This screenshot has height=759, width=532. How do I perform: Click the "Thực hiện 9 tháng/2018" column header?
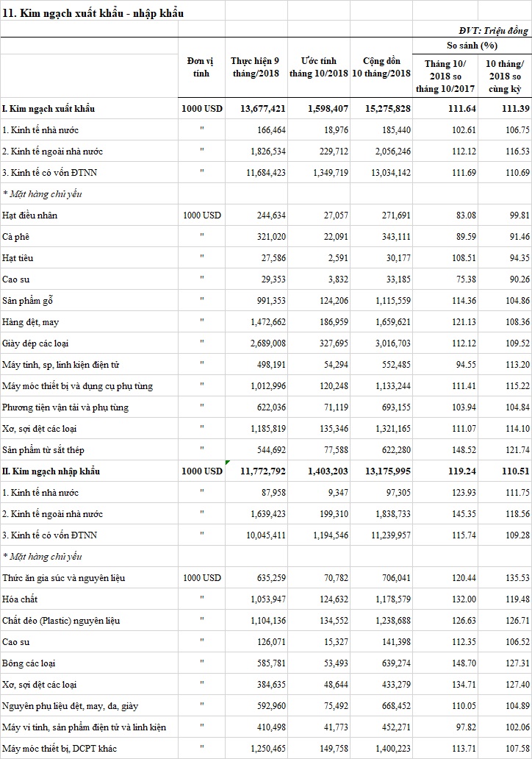[255, 67]
